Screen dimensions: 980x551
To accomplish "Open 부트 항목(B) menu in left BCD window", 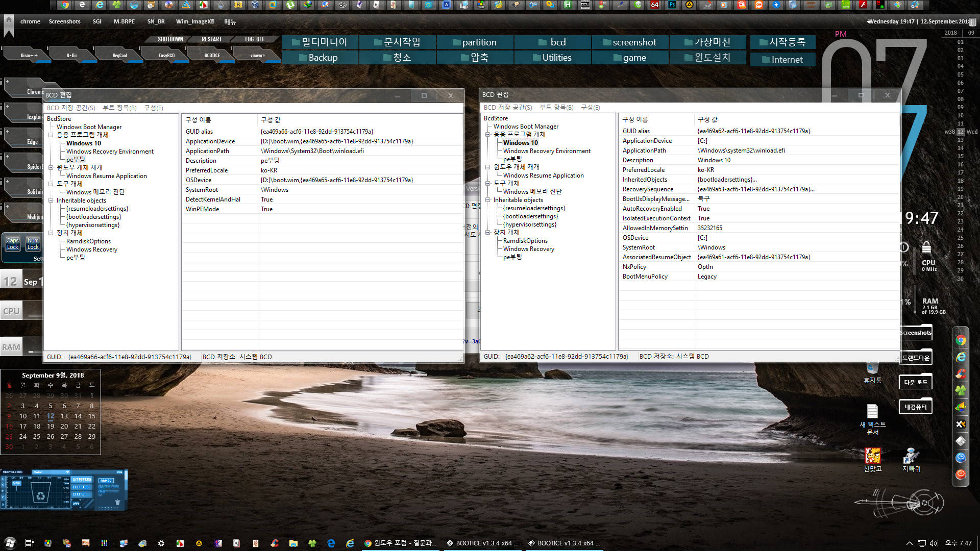I will [119, 108].
